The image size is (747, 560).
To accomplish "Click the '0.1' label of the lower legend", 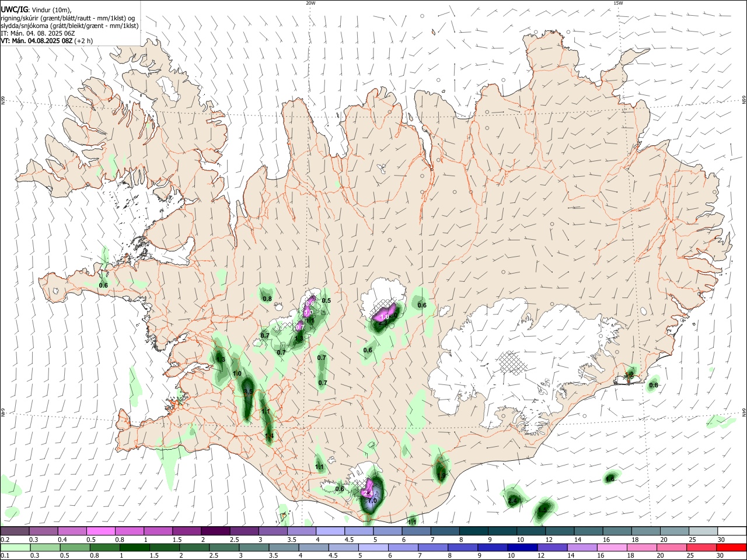I will coord(5,555).
